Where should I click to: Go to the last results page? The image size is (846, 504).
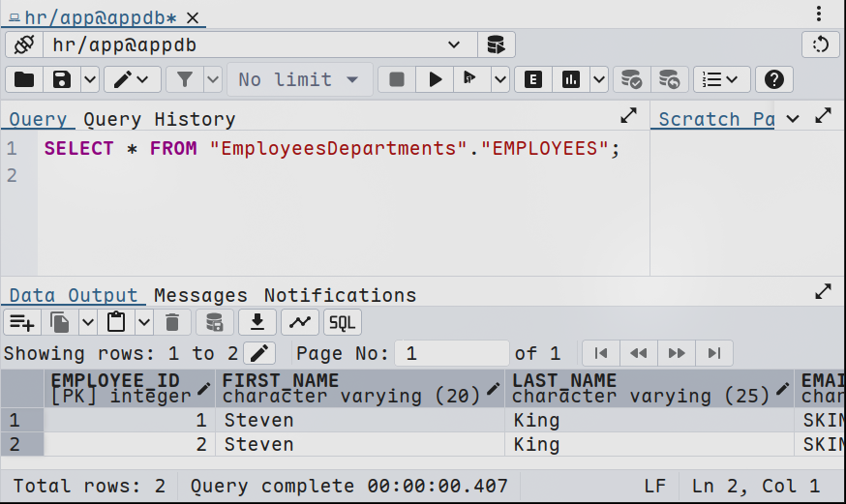[x=714, y=353]
